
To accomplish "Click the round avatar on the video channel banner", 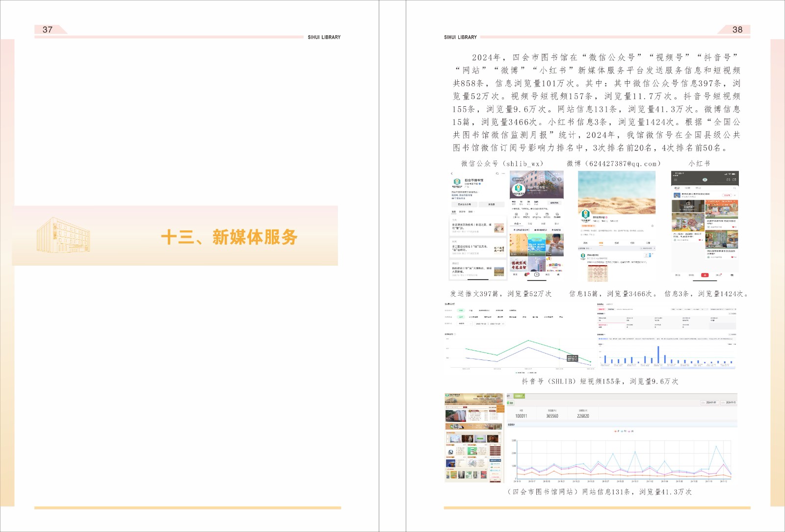I will tap(518, 188).
